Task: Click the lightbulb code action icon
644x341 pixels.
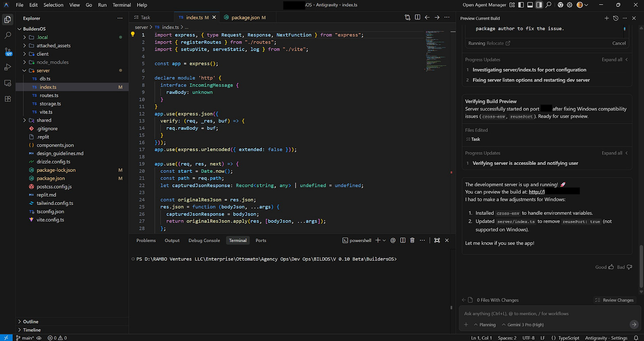Action: [132, 34]
